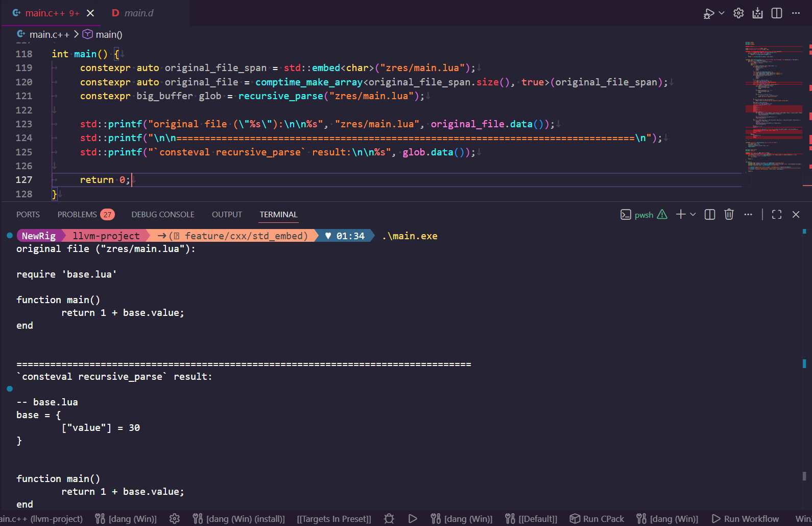The height and width of the screenshot is (526, 812).
Task: Click the CMake debug bug icon in status bar
Action: click(x=389, y=519)
